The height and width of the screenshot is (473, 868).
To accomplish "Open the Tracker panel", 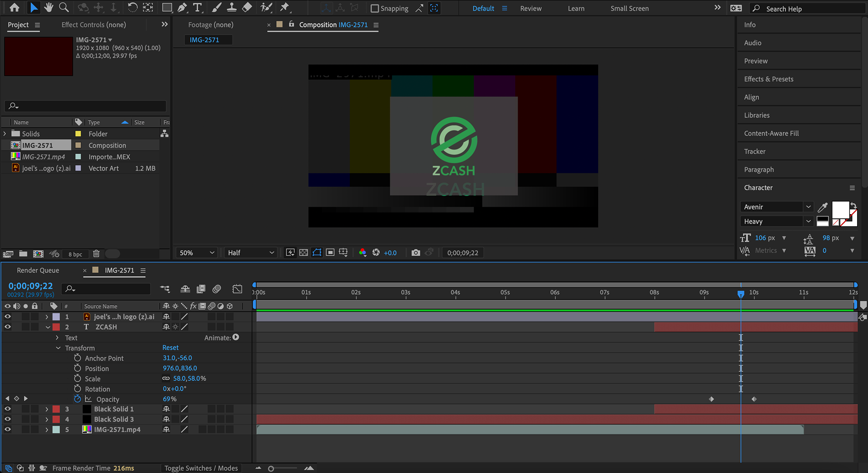I will [x=755, y=151].
